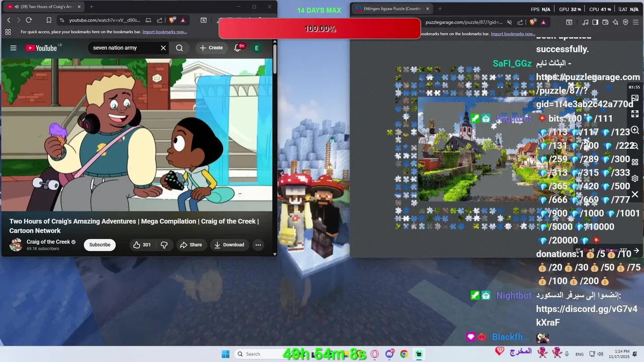Open YouTube notifications bell

tap(238, 48)
